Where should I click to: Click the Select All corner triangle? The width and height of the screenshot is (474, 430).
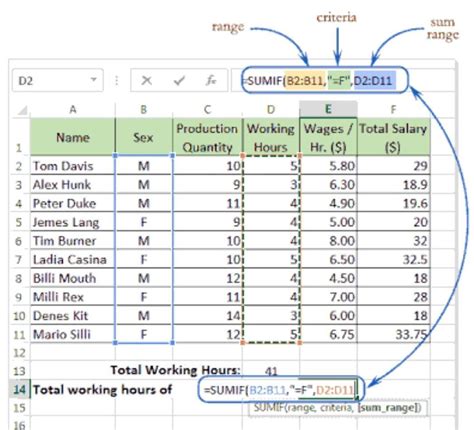[x=22, y=110]
